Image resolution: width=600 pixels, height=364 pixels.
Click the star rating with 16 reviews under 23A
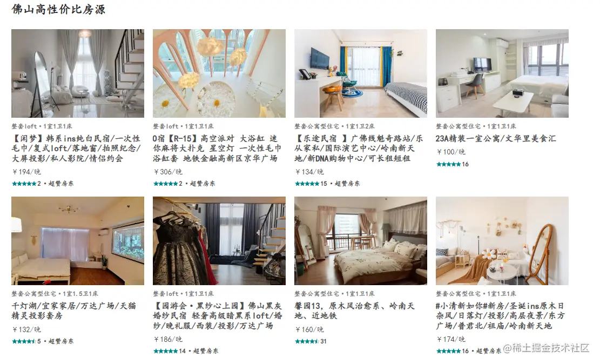453,164
